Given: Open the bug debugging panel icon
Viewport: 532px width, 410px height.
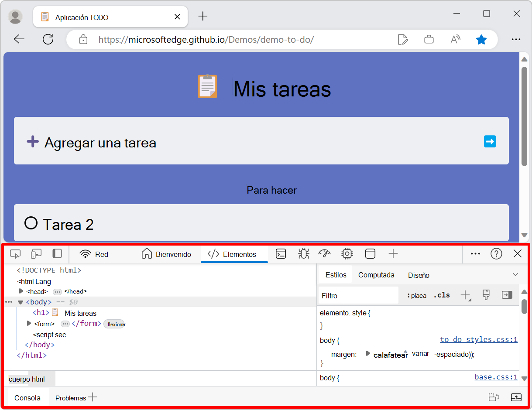Looking at the screenshot, I should point(303,253).
